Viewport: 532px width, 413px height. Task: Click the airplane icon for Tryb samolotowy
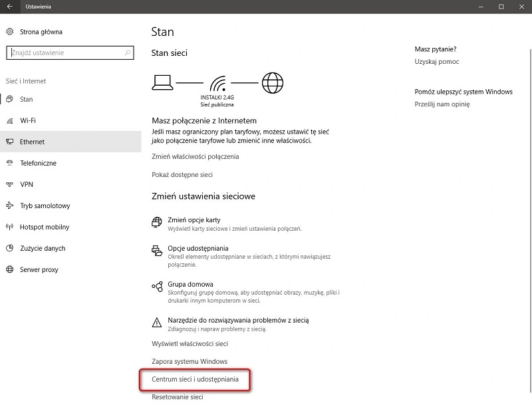click(11, 206)
